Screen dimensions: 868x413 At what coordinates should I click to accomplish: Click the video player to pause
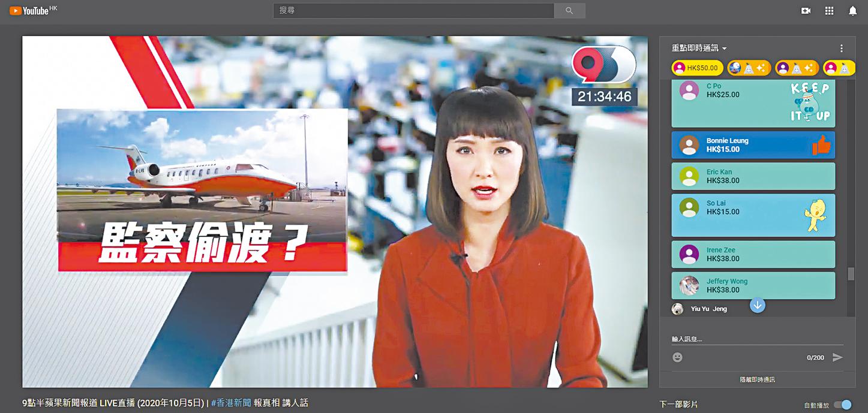[335, 212]
